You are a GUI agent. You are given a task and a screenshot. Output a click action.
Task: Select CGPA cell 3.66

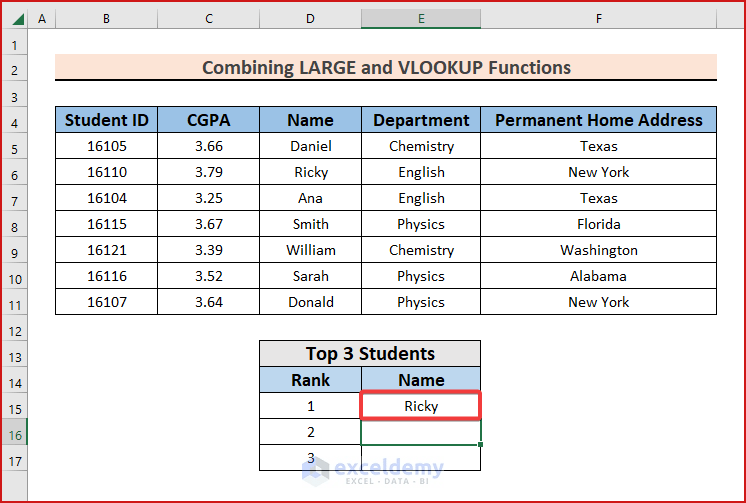(x=208, y=146)
